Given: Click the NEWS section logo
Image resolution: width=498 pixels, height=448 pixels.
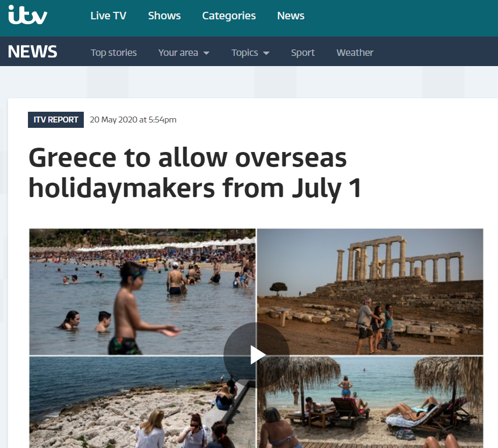Looking at the screenshot, I should click(32, 52).
